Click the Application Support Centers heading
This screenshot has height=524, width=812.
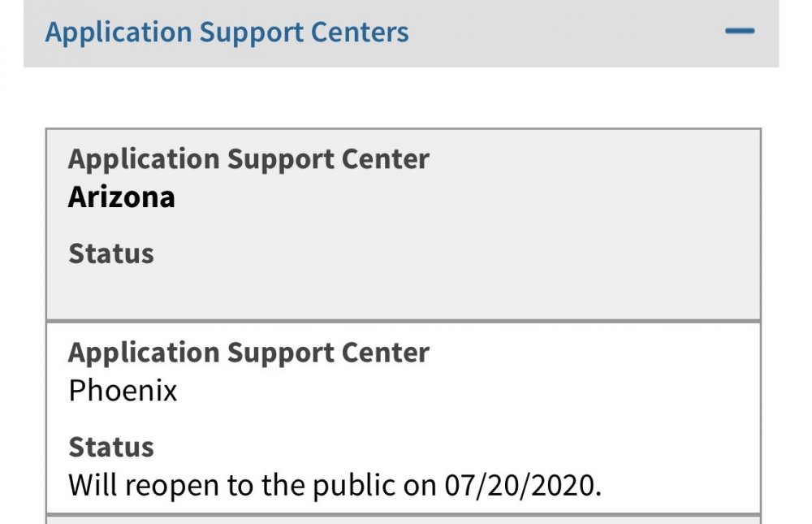click(x=227, y=32)
